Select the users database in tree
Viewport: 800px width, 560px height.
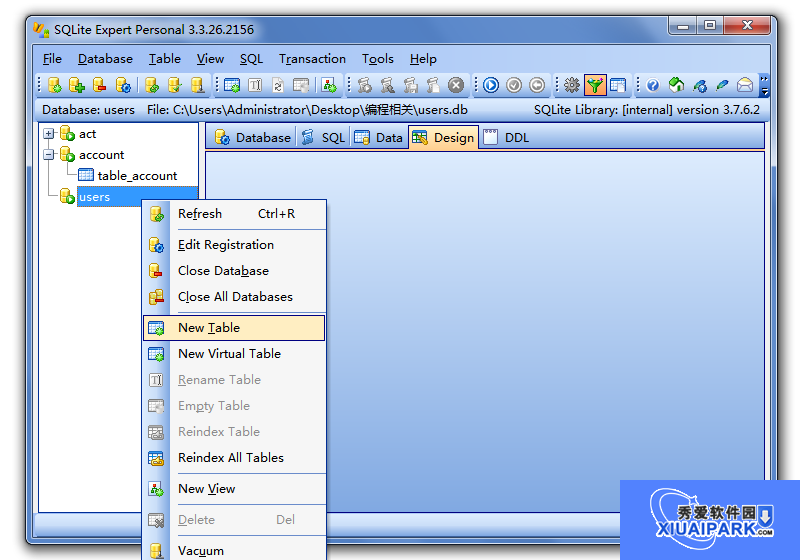[94, 197]
